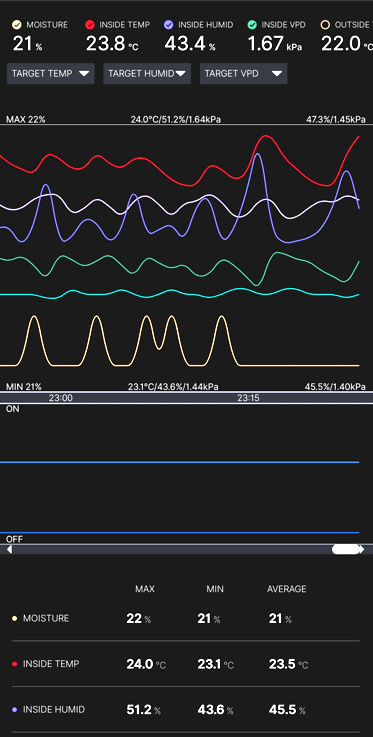Click the 24.0°C/51.2%/1.64kPa top axis label
373x737 pixels.
(x=176, y=119)
